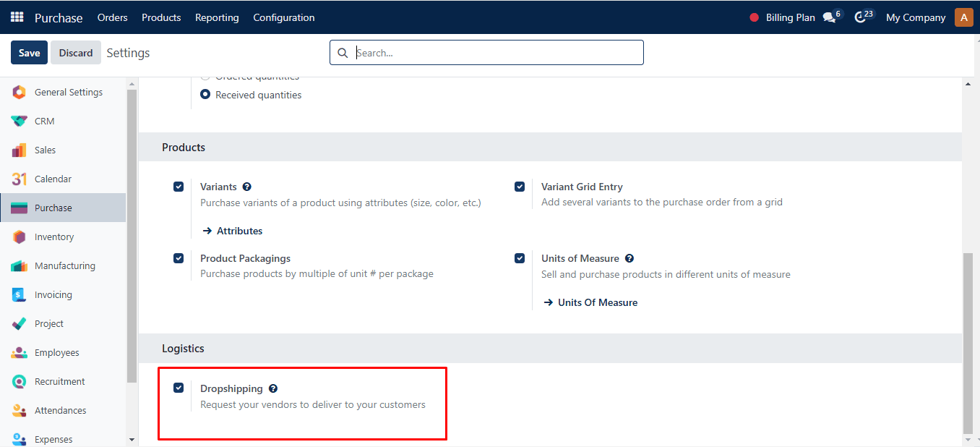Click help icon next to Units of Measure
Viewport: 980px width, 447px height.
tap(629, 258)
